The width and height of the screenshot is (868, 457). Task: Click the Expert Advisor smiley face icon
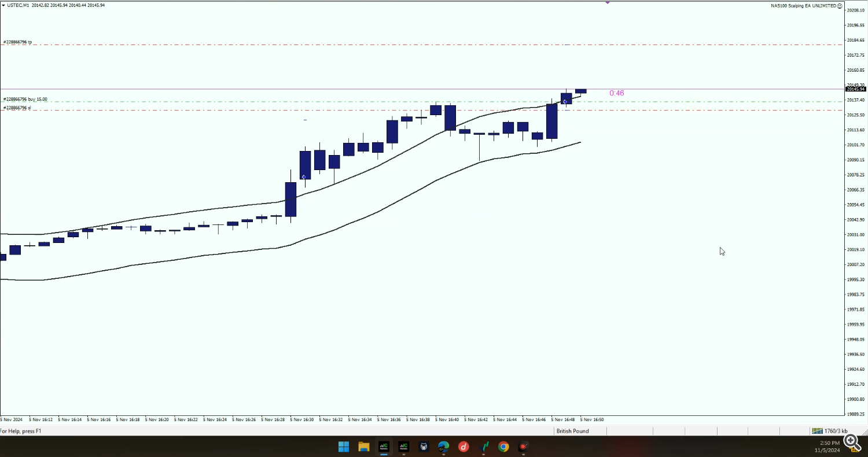840,6
